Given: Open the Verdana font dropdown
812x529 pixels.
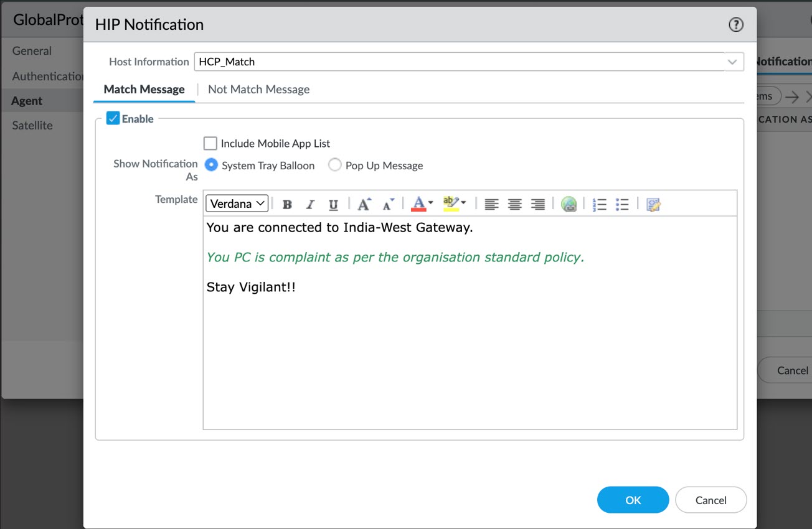Looking at the screenshot, I should pyautogui.click(x=237, y=204).
